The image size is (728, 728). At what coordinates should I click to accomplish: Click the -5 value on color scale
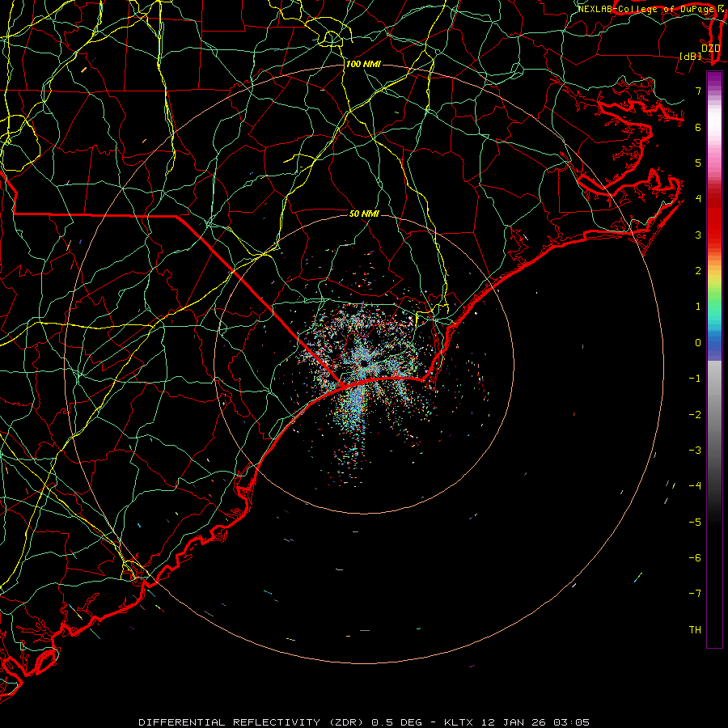coord(695,523)
